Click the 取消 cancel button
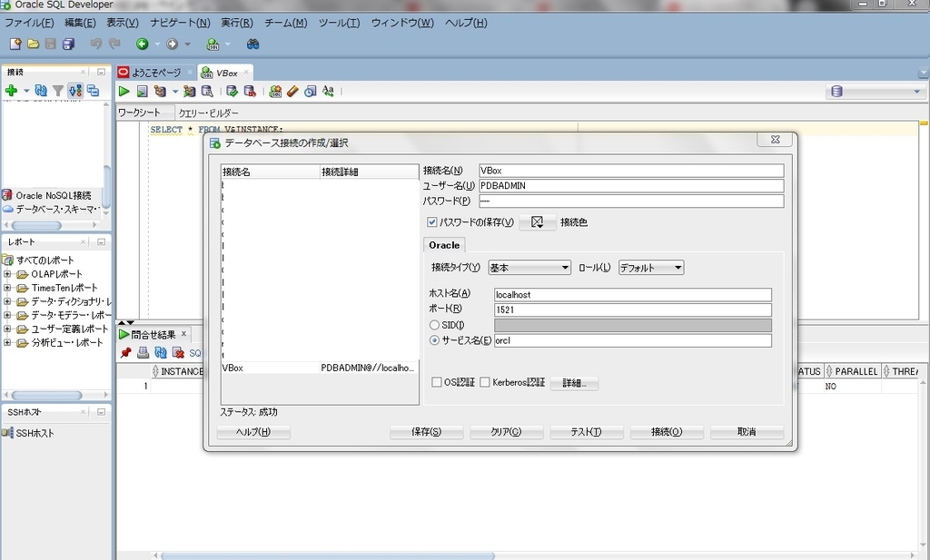The width and height of the screenshot is (930, 560). pyautogui.click(x=747, y=432)
